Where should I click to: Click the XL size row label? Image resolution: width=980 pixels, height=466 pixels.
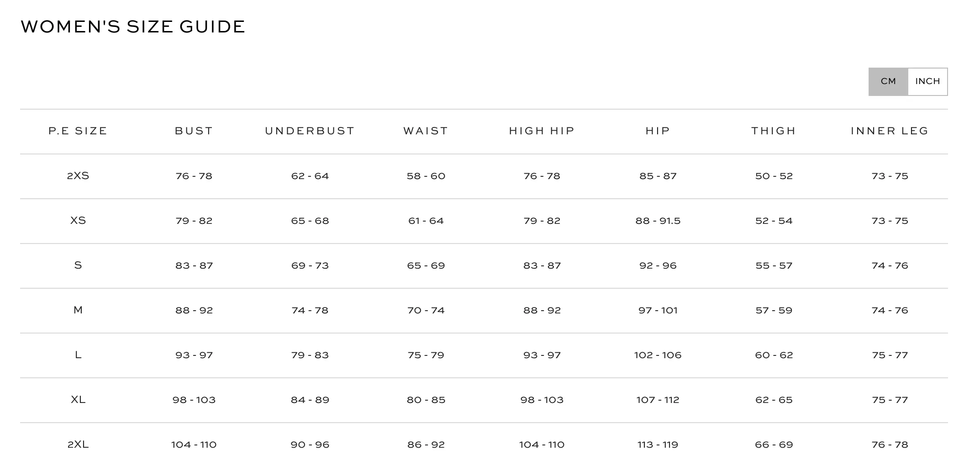(78, 400)
